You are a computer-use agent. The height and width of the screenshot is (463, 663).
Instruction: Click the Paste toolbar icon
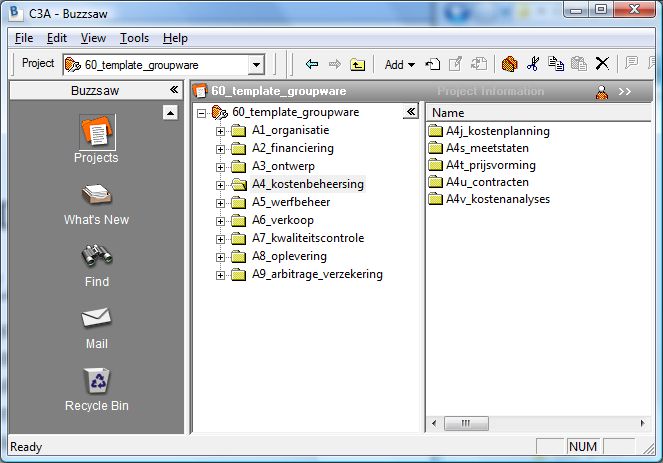(x=579, y=64)
